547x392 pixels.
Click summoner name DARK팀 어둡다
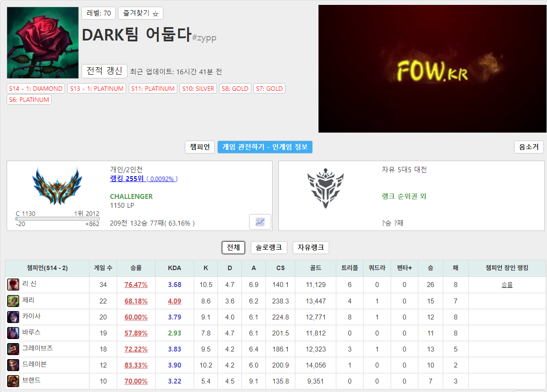(x=136, y=35)
